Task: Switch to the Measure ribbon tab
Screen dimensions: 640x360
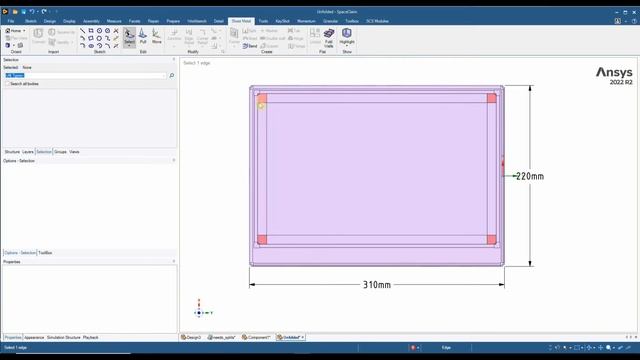Action: (114, 21)
